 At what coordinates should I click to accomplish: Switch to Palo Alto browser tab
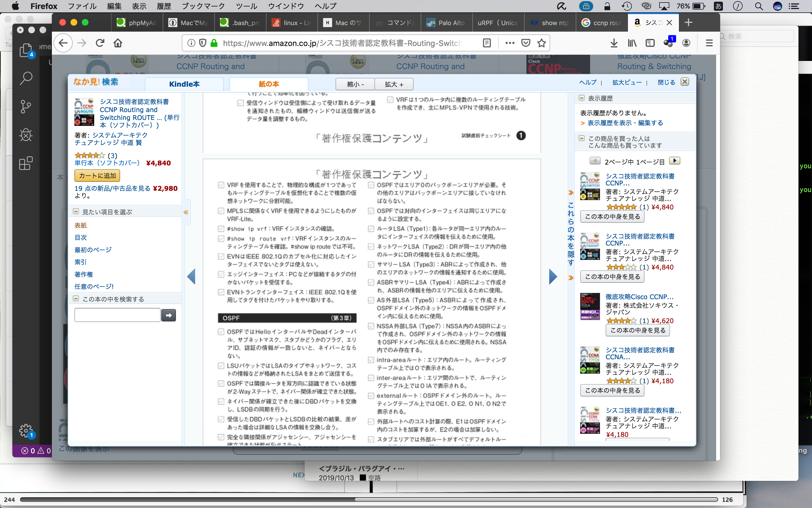click(446, 23)
